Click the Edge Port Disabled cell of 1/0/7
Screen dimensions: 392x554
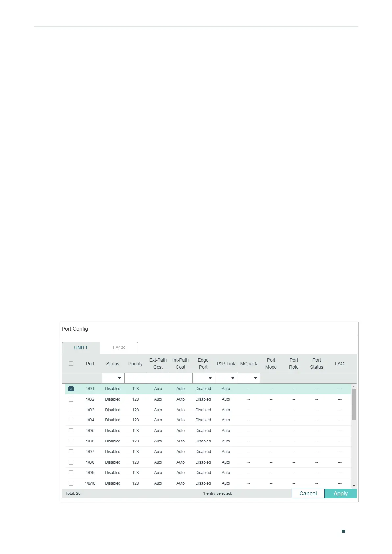203,452
